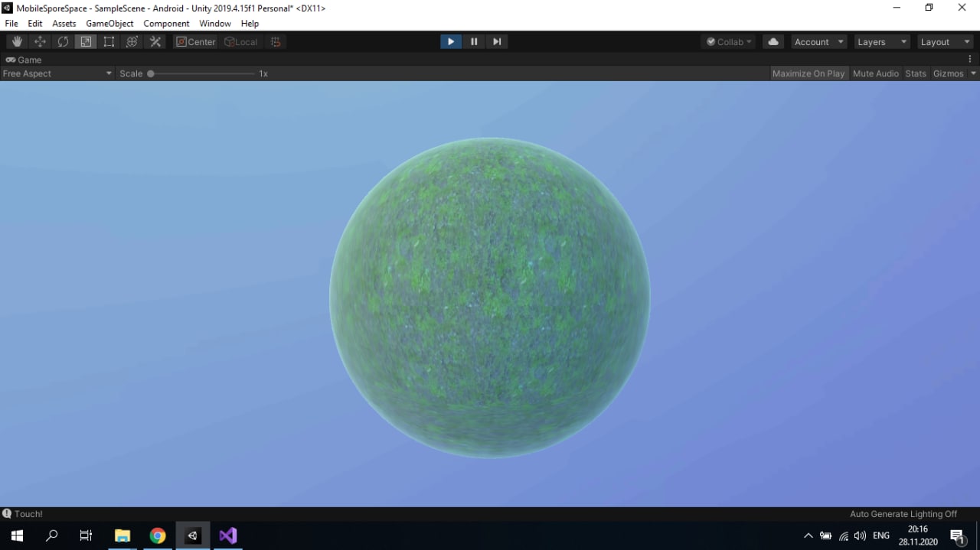Open clock and calendar
980x550 pixels.
pos(918,535)
